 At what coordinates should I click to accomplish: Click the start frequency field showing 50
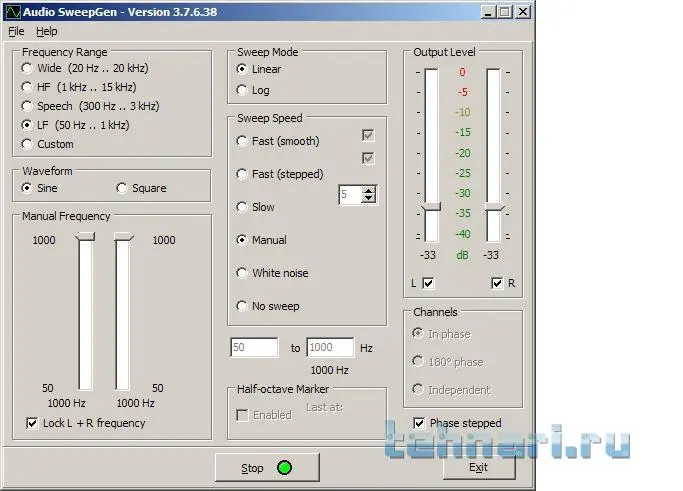click(x=254, y=348)
